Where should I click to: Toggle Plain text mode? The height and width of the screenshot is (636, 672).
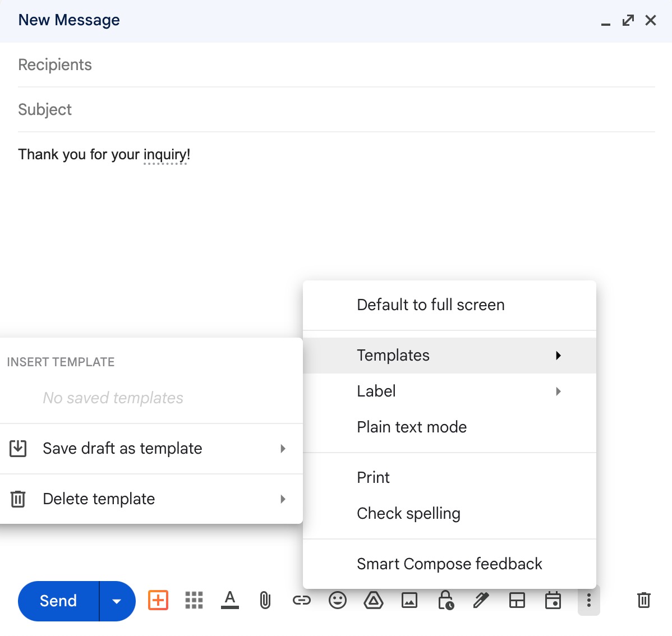pyautogui.click(x=411, y=427)
